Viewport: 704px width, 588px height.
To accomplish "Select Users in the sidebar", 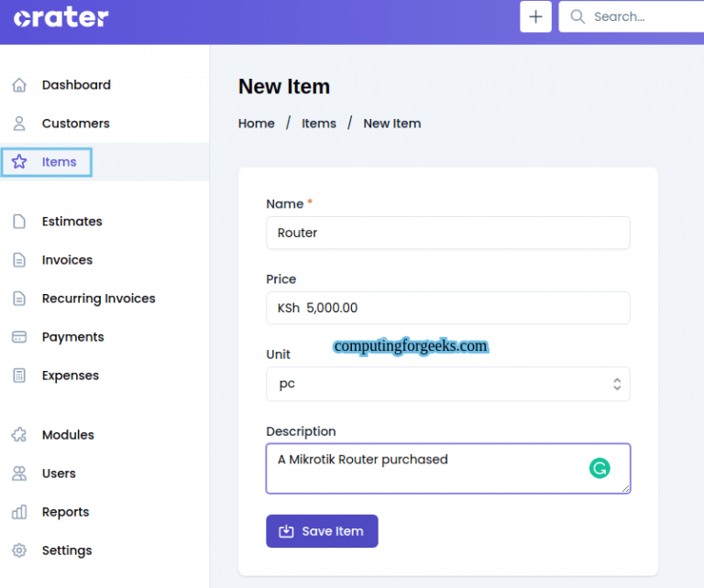I will coord(59,474).
